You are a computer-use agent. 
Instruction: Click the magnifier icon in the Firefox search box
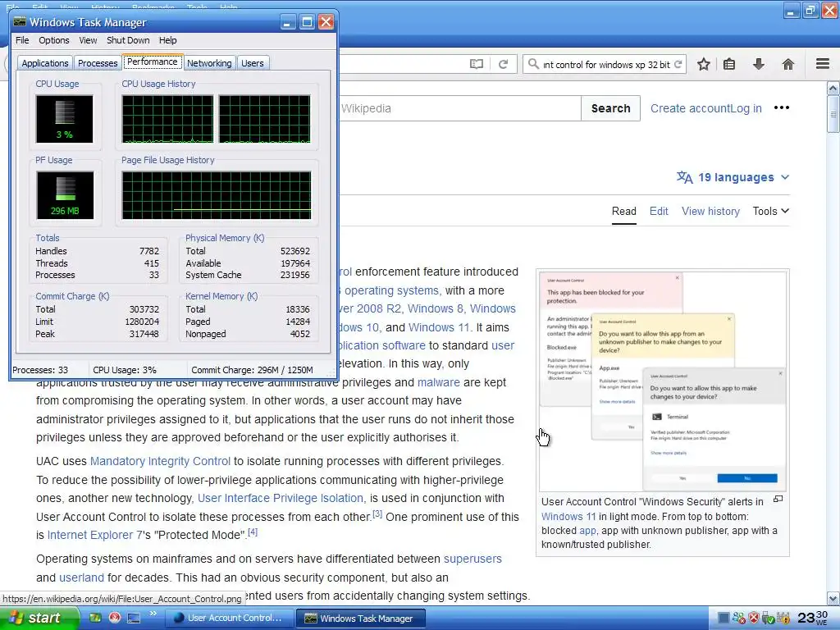coord(533,64)
